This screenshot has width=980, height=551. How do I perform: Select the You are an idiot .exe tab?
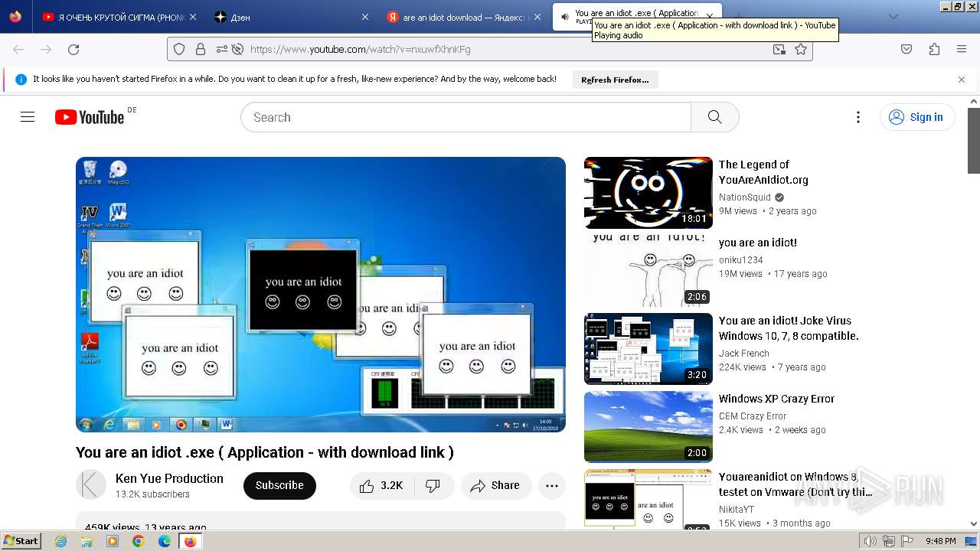pos(636,17)
